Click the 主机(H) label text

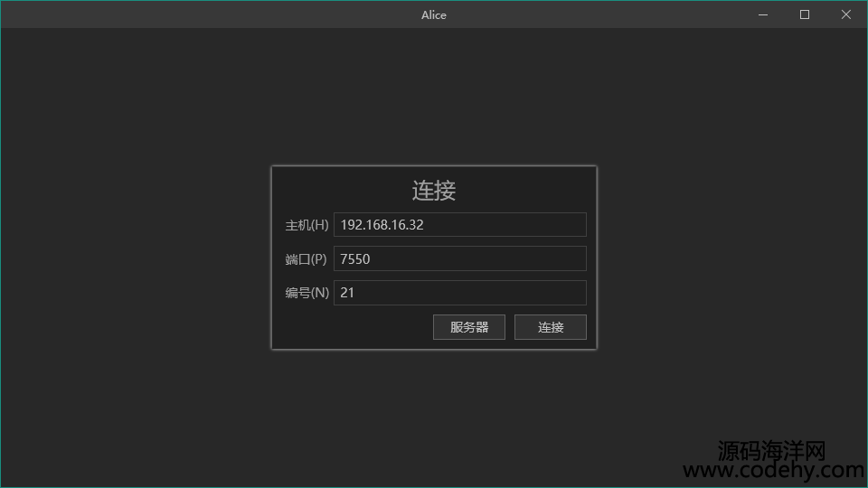coord(307,225)
